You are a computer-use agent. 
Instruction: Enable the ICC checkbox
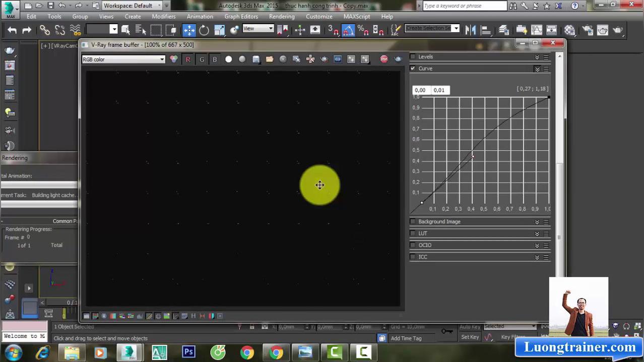tap(413, 257)
